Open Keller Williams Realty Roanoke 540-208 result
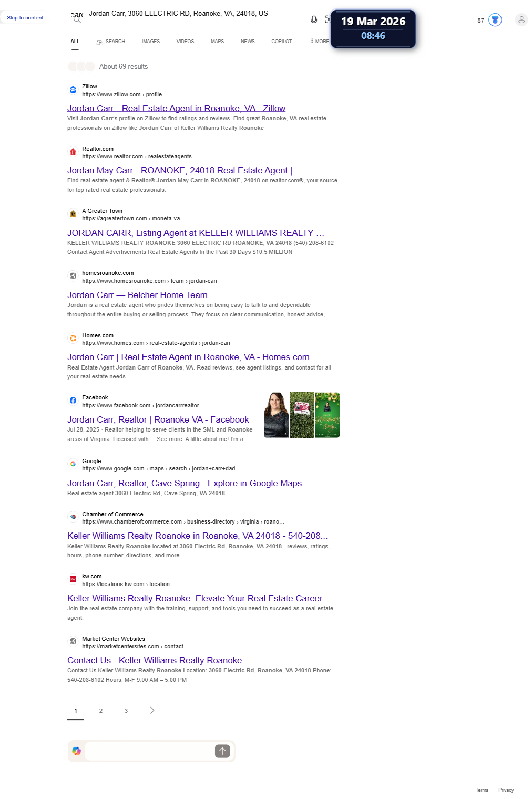This screenshot has width=532, height=799. pos(197,536)
